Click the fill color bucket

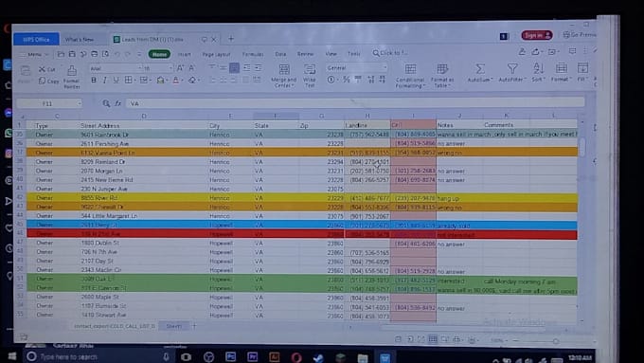point(160,81)
